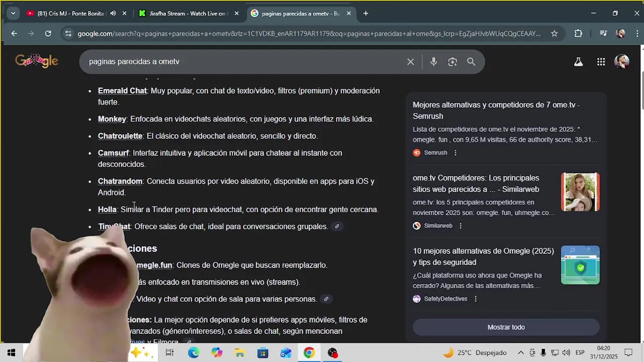Go forward to the next page
The width and height of the screenshot is (644, 362).
point(31,34)
